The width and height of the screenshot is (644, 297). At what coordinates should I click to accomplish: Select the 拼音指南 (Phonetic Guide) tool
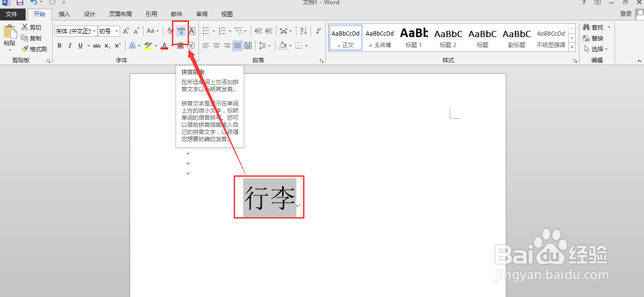point(181,31)
